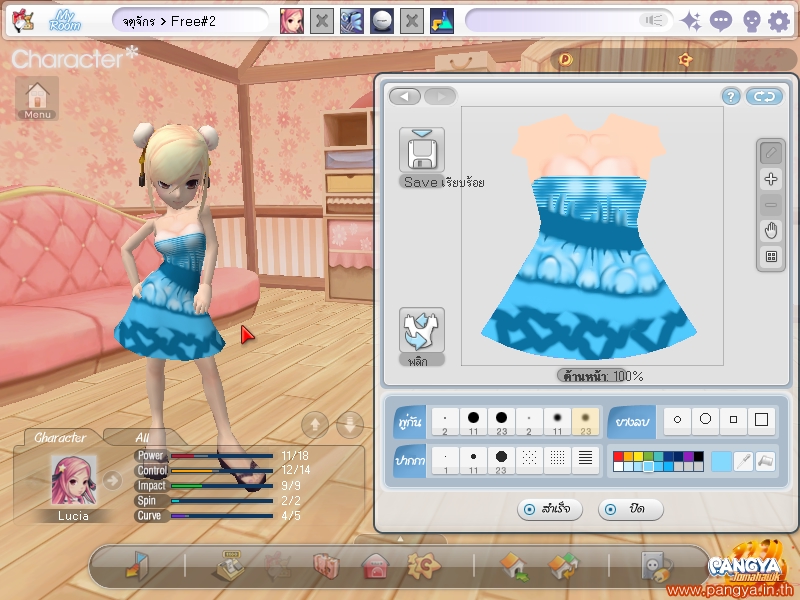Select small circle eraser

[x=677, y=419]
